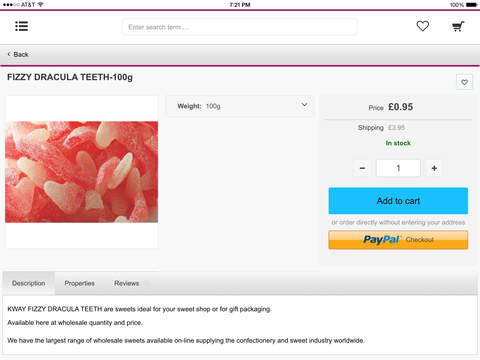
Task: Focus the Enter search term field
Action: [x=240, y=27]
